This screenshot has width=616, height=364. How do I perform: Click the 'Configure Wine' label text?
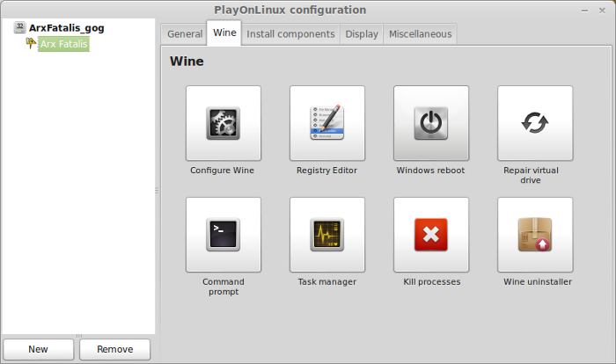point(222,171)
